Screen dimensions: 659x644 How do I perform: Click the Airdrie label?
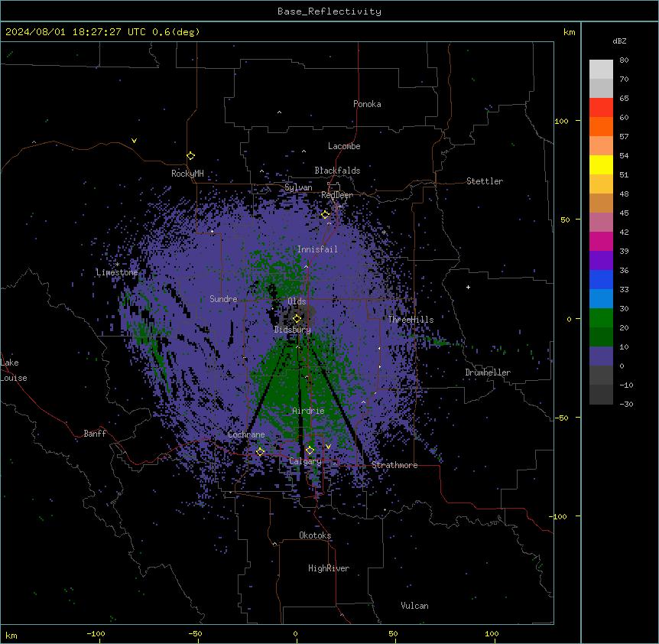309,411
